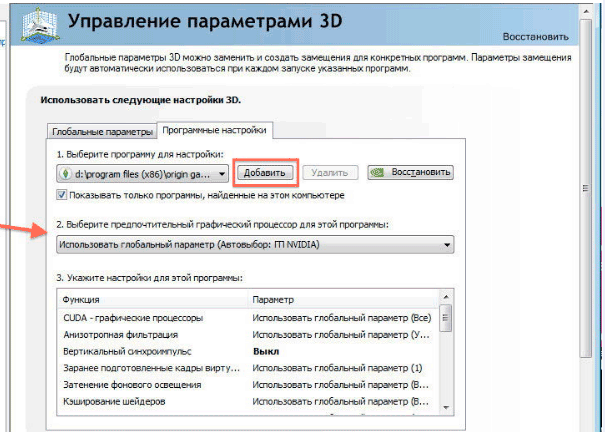605x432 pixels.
Task: Select the 'CUDA - графические процессоры' row
Action: point(248,318)
